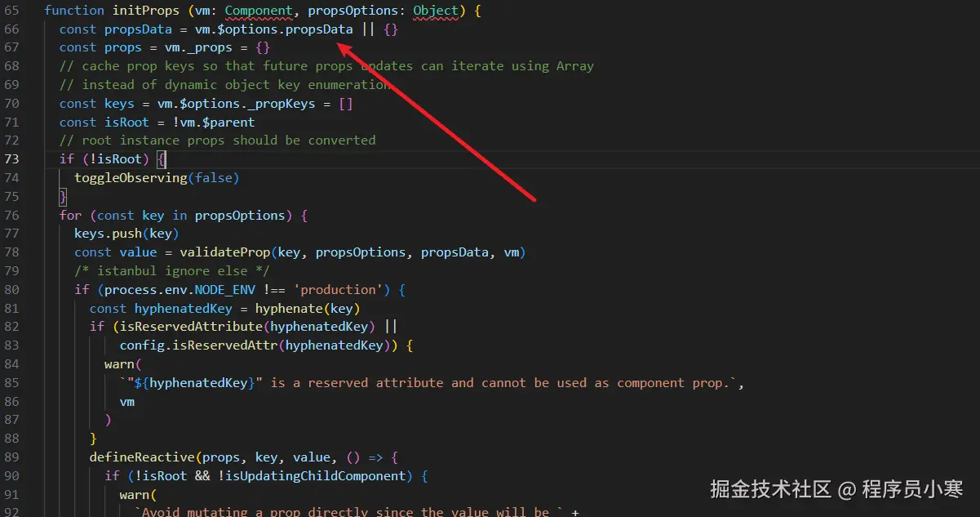
Task: Click line number 65 in the gutter
Action: [11, 11]
